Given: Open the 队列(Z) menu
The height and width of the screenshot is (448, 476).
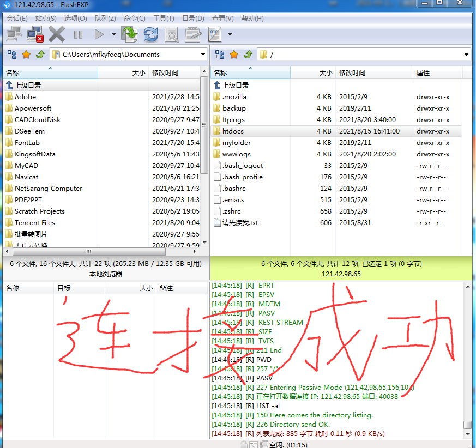Looking at the screenshot, I should click(105, 19).
